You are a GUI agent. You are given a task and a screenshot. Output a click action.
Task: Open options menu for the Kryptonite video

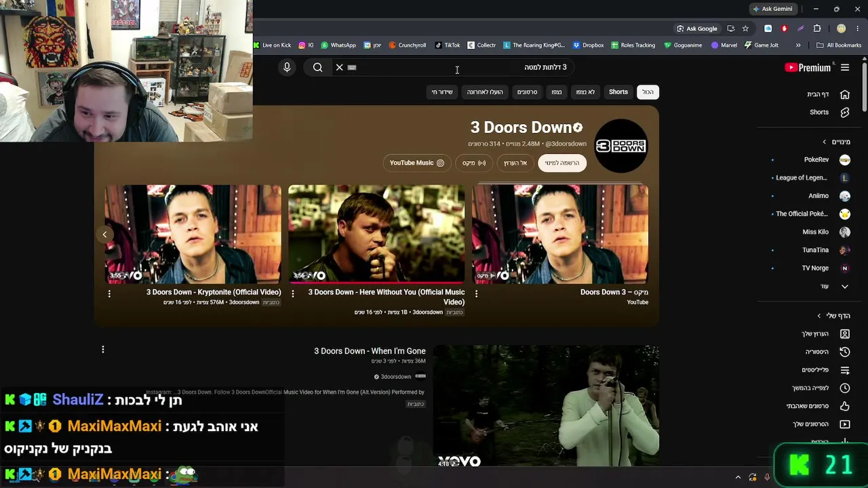pyautogui.click(x=109, y=293)
